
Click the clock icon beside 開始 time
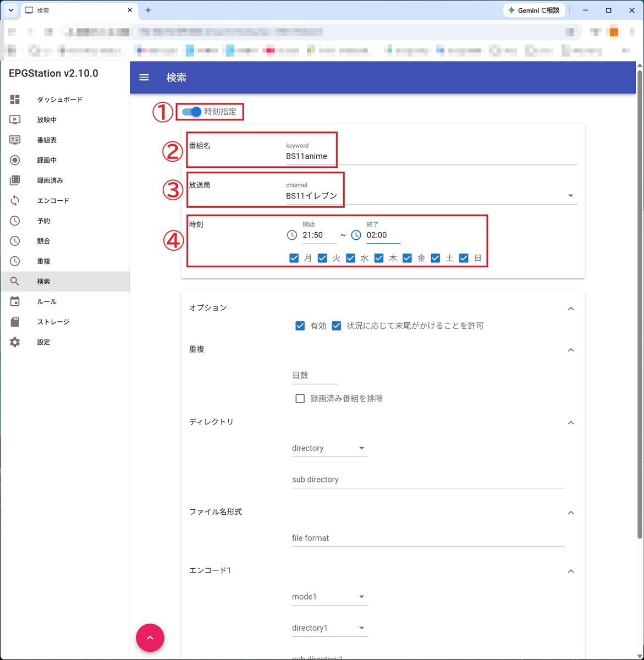point(292,235)
